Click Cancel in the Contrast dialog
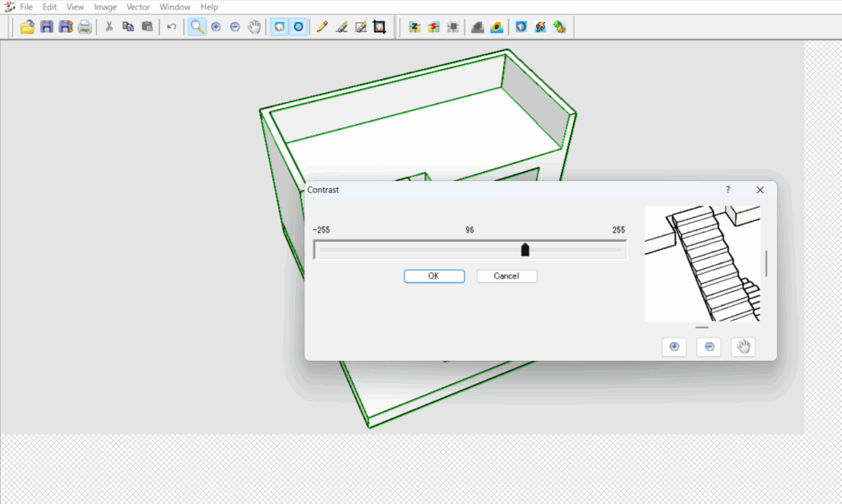 click(x=507, y=276)
